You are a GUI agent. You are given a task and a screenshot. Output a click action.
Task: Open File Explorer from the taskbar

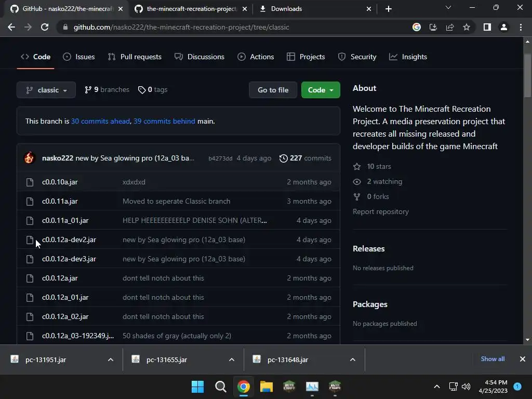(x=267, y=387)
